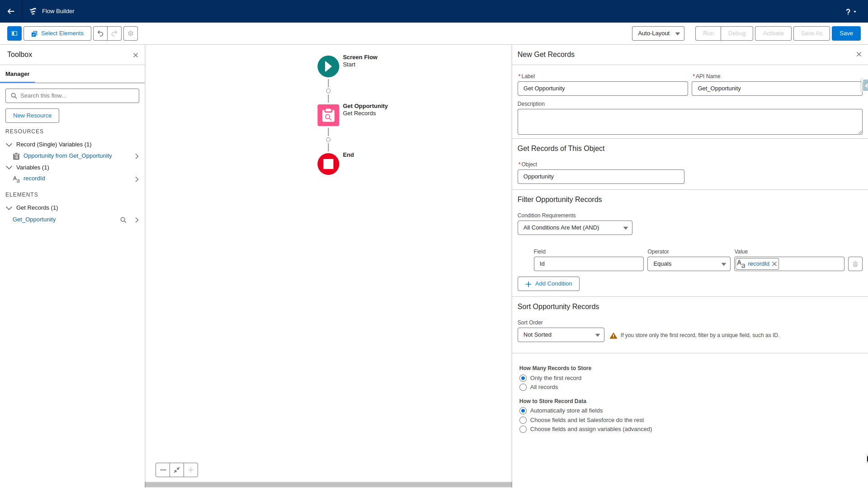This screenshot has width=868, height=488.
Task: Open flow settings gear icon
Action: click(131, 33)
